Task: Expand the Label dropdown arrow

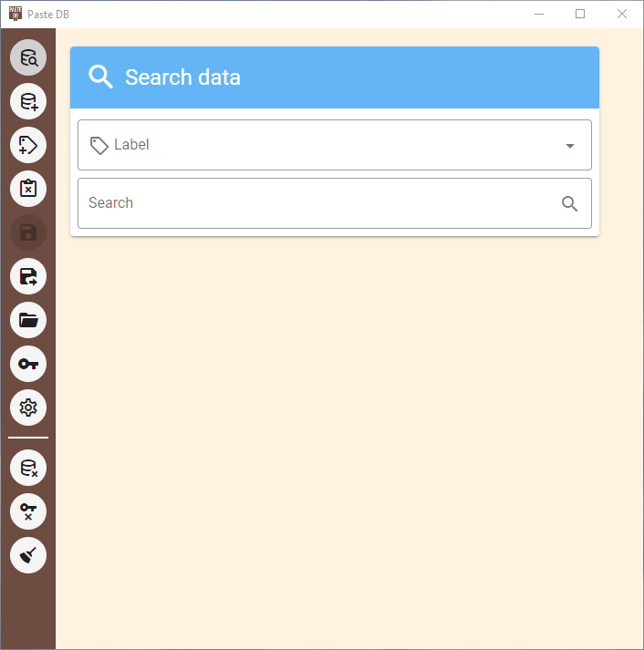Action: pos(570,146)
